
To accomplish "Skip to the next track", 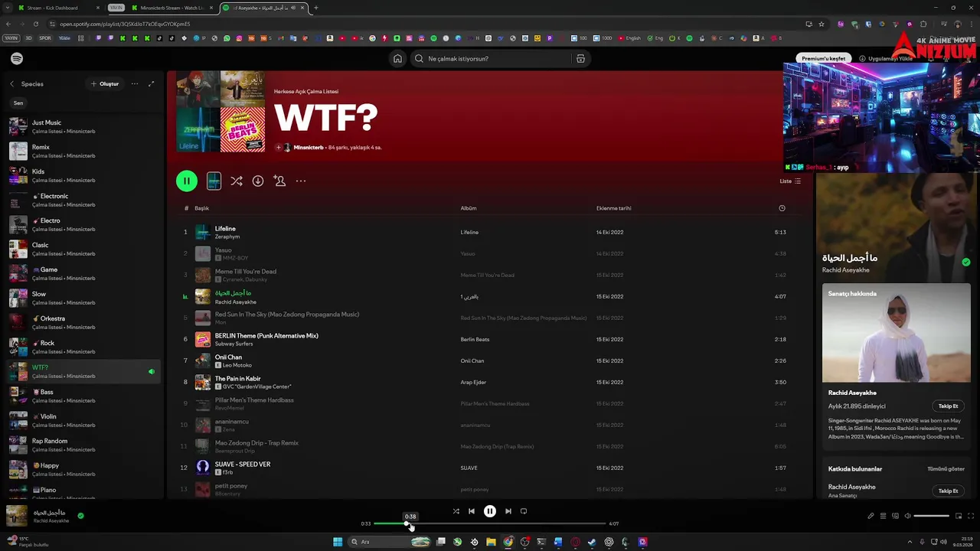I will click(x=508, y=511).
